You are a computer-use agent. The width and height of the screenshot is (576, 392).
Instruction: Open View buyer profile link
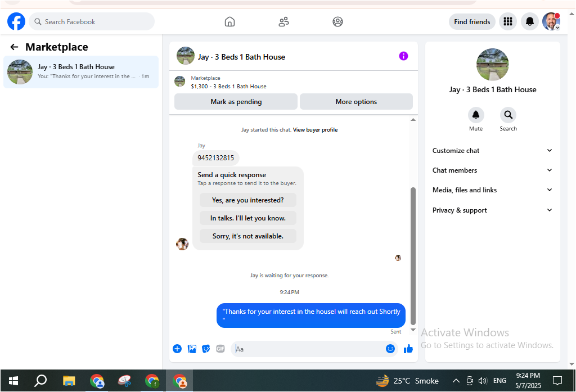pyautogui.click(x=315, y=130)
